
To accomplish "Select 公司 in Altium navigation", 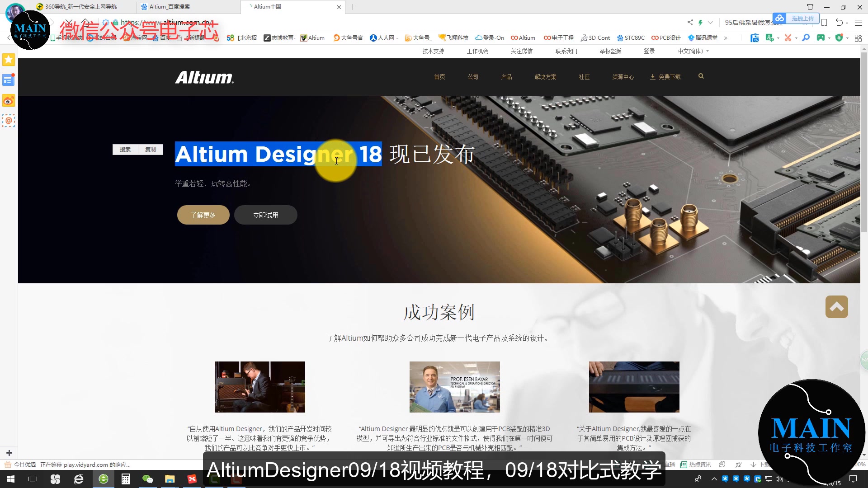I will 473,77.
